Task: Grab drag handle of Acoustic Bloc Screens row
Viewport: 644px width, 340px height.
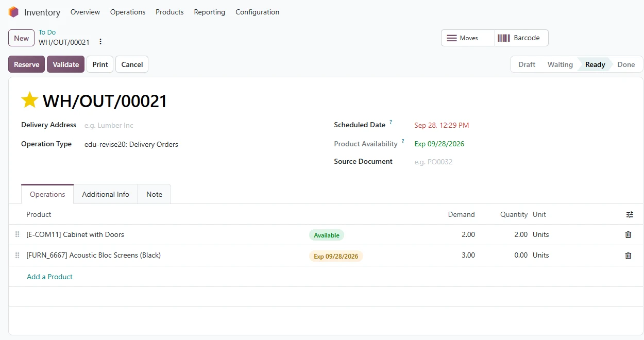Action: tap(18, 256)
